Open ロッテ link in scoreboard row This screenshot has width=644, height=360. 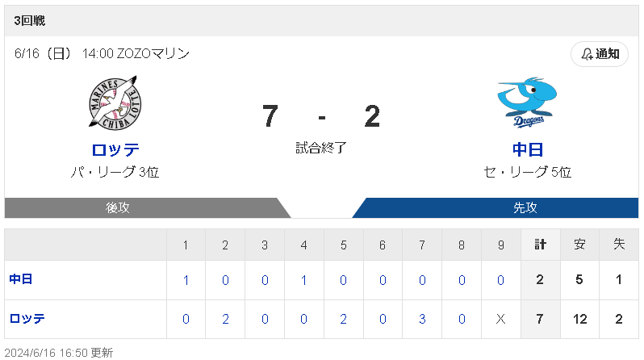(27, 319)
